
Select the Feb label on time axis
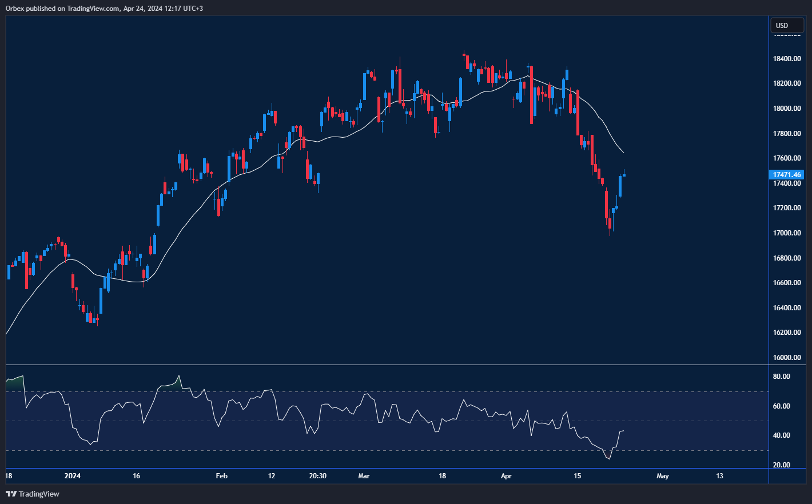point(221,475)
